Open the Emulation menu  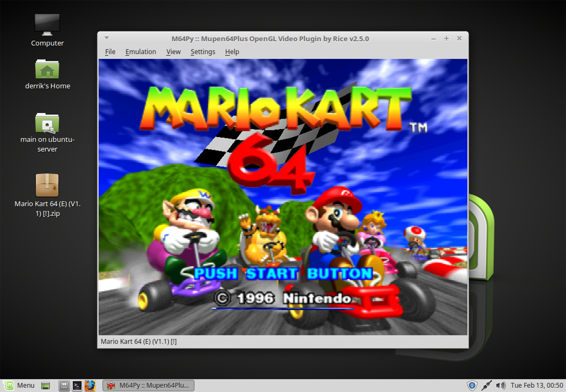click(141, 52)
